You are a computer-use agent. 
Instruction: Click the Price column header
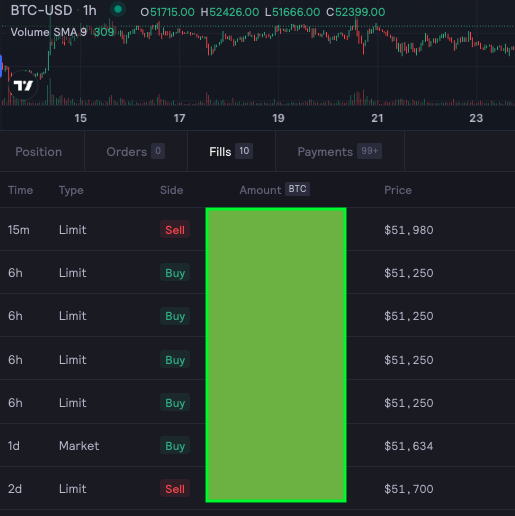[398, 190]
